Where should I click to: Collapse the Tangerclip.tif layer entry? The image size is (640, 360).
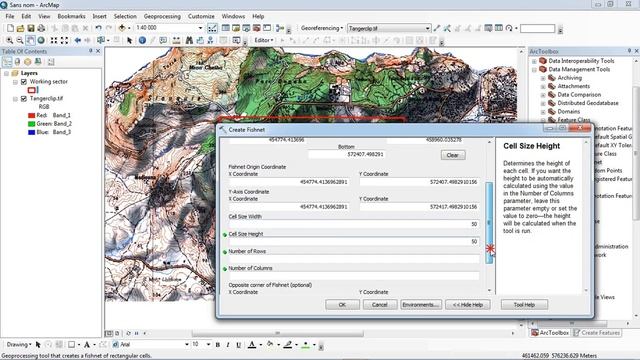[x=16, y=99]
